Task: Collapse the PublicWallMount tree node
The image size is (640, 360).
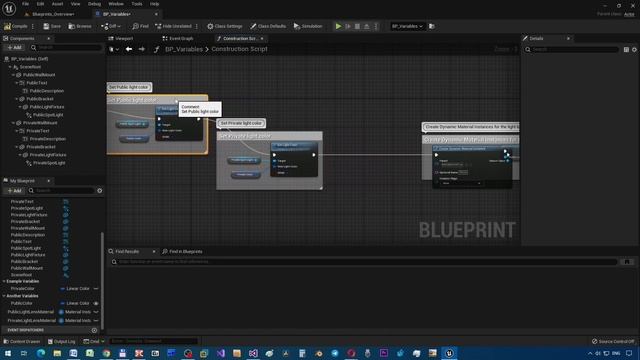Action: [13, 75]
